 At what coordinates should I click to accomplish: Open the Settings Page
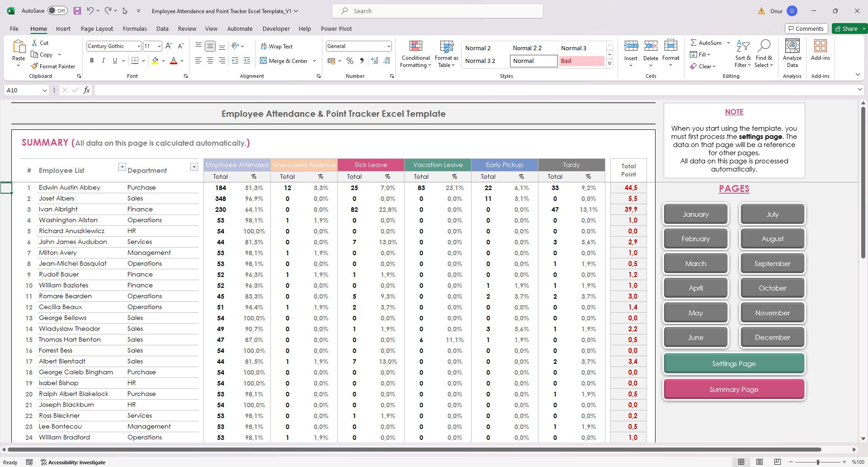coord(733,363)
